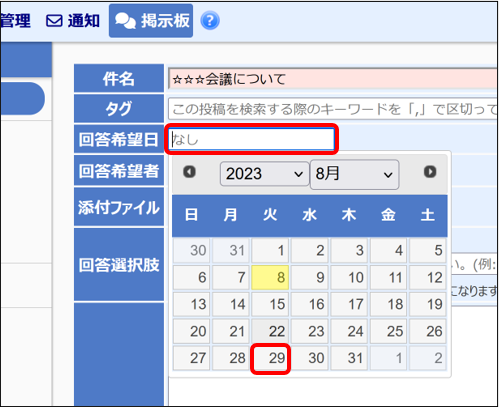Select August 29 in the calendar
Viewport: 499px width, 407px height.
pyautogui.click(x=270, y=358)
